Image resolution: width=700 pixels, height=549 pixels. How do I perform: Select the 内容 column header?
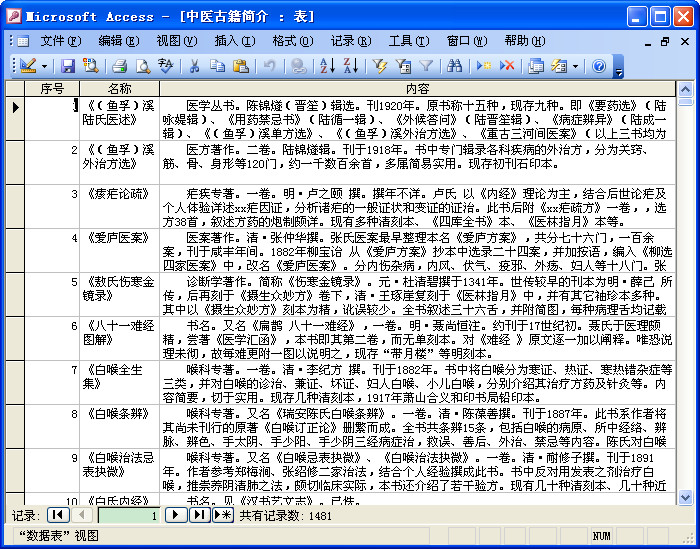coord(417,89)
